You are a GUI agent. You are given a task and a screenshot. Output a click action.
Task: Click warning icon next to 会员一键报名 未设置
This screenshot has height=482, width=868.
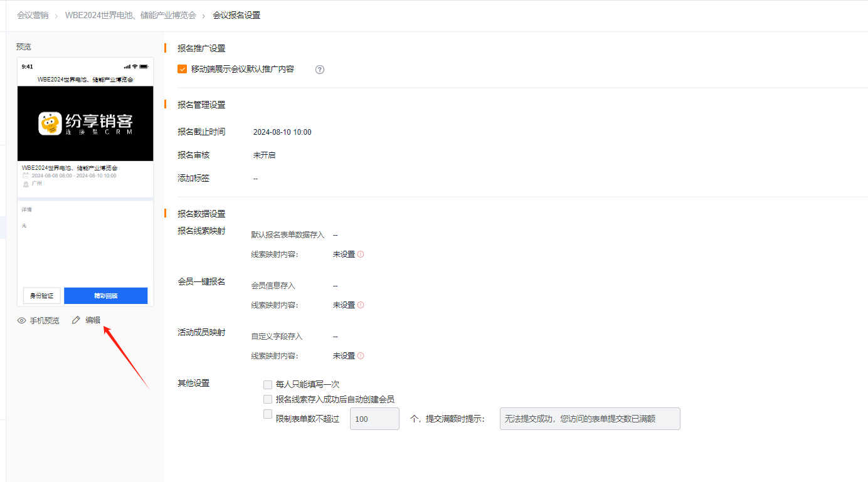(x=361, y=305)
